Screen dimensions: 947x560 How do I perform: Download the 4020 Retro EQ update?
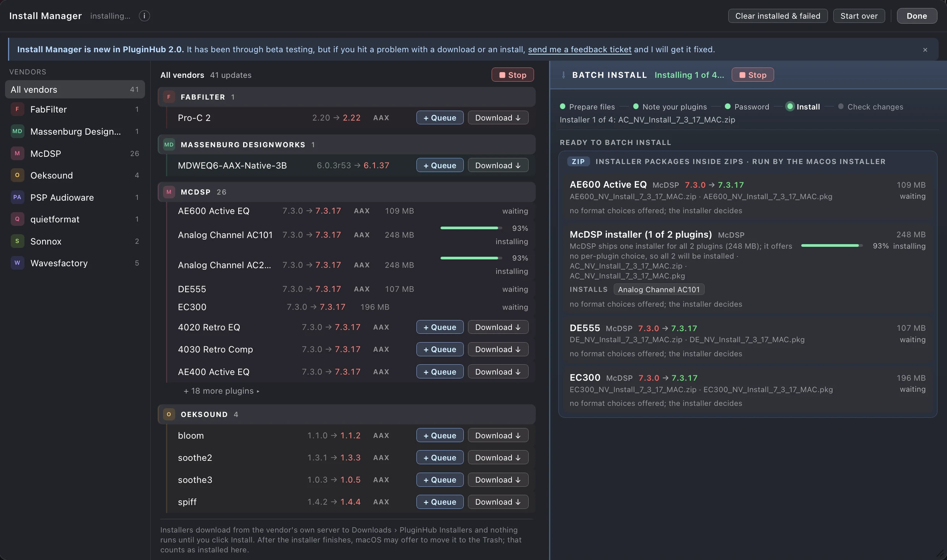[498, 327]
